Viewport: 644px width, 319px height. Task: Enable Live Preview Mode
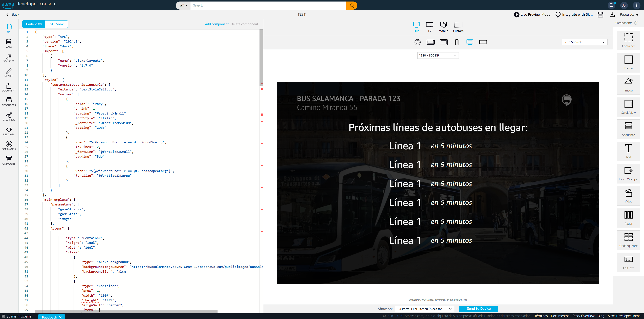click(532, 14)
